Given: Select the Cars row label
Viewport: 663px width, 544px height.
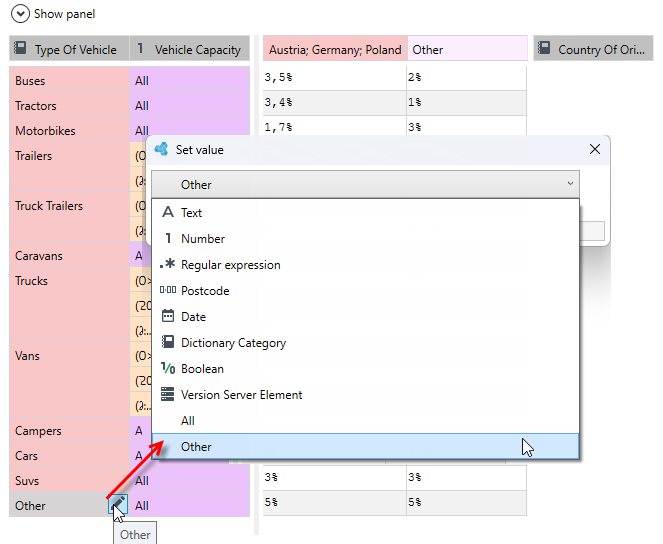Looking at the screenshot, I should (26, 456).
